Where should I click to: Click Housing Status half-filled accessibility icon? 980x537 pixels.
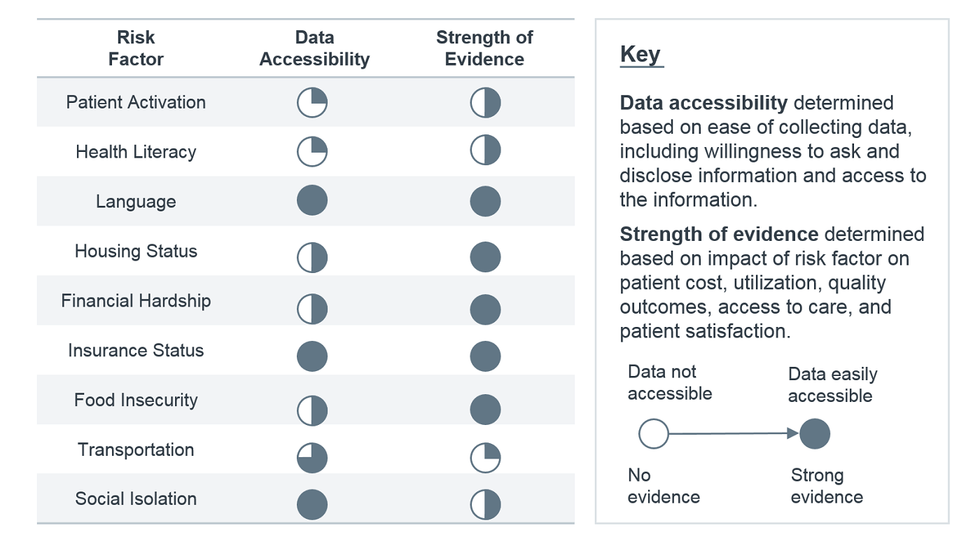tap(312, 258)
